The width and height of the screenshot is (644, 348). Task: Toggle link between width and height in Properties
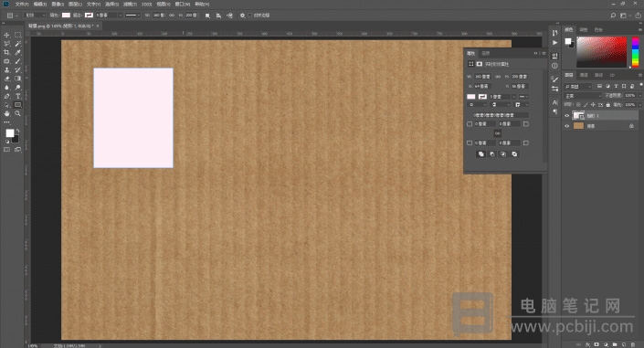pos(498,77)
